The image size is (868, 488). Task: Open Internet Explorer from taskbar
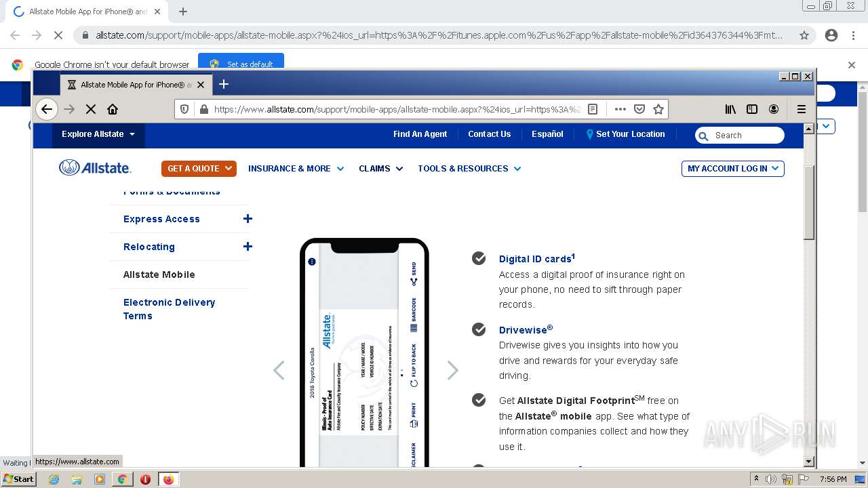pyautogui.click(x=54, y=479)
